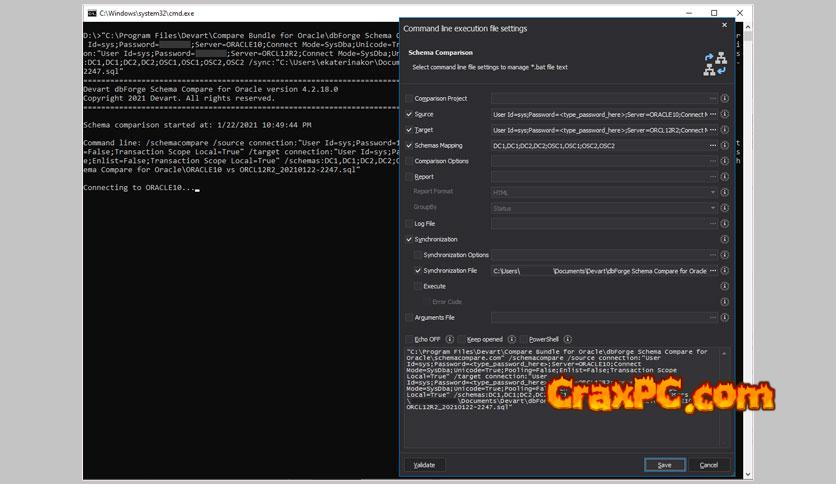Viewport: 836px width, 484px height.
Task: Open ellipsis browse for Synchronization File
Action: click(712, 271)
